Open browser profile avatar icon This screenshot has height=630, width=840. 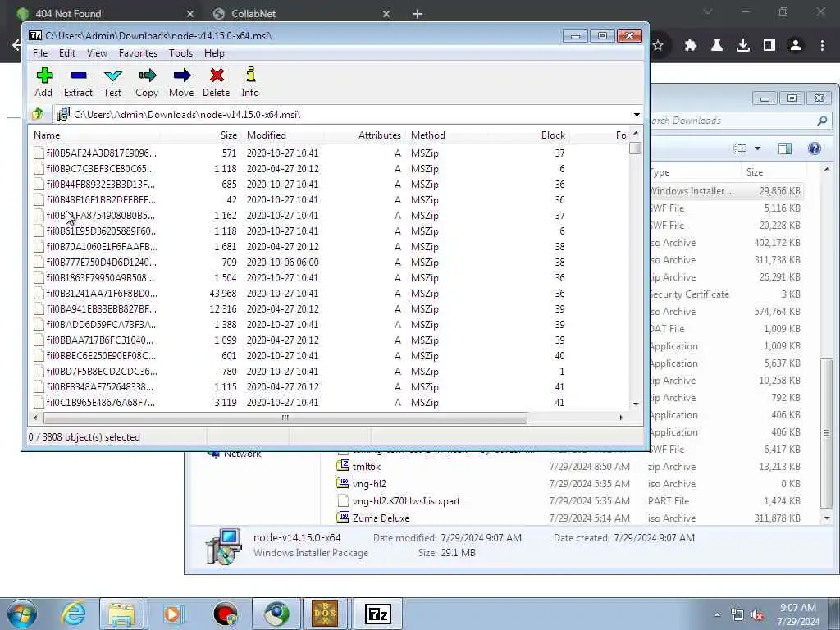coord(796,46)
